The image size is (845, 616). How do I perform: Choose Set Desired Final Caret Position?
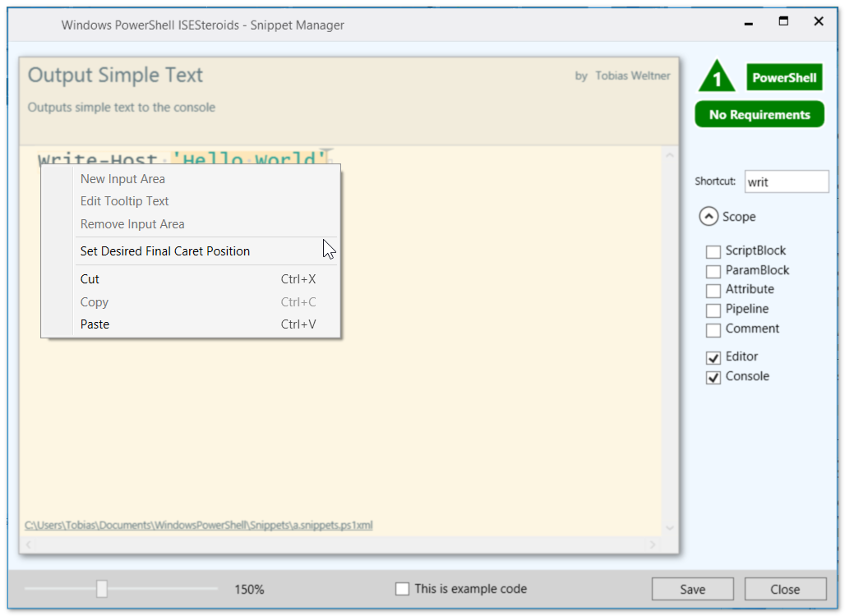click(x=165, y=251)
